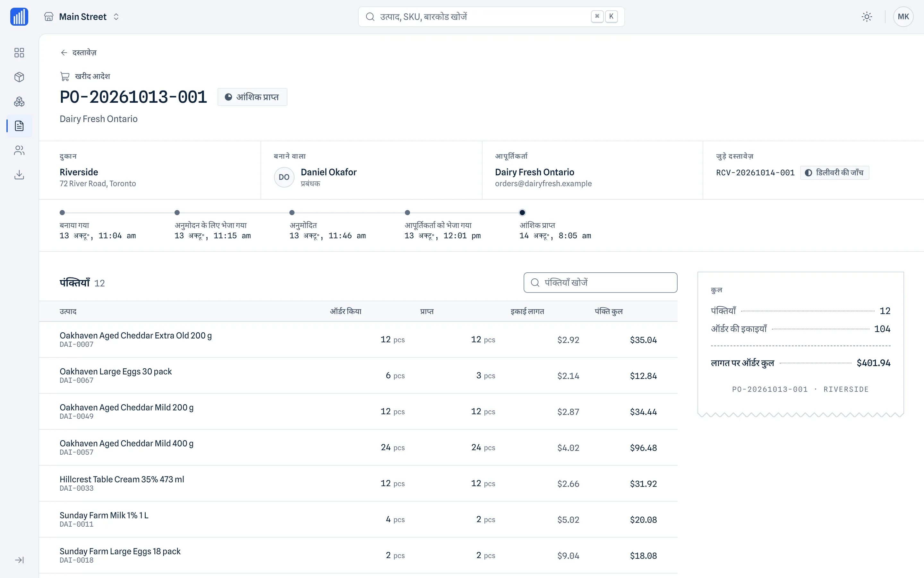The image size is (924, 578).
Task: Toggle light theme sun icon
Action: click(867, 17)
